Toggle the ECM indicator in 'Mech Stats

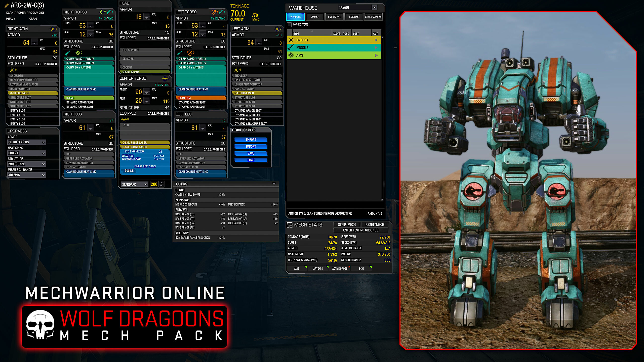pyautogui.click(x=361, y=268)
